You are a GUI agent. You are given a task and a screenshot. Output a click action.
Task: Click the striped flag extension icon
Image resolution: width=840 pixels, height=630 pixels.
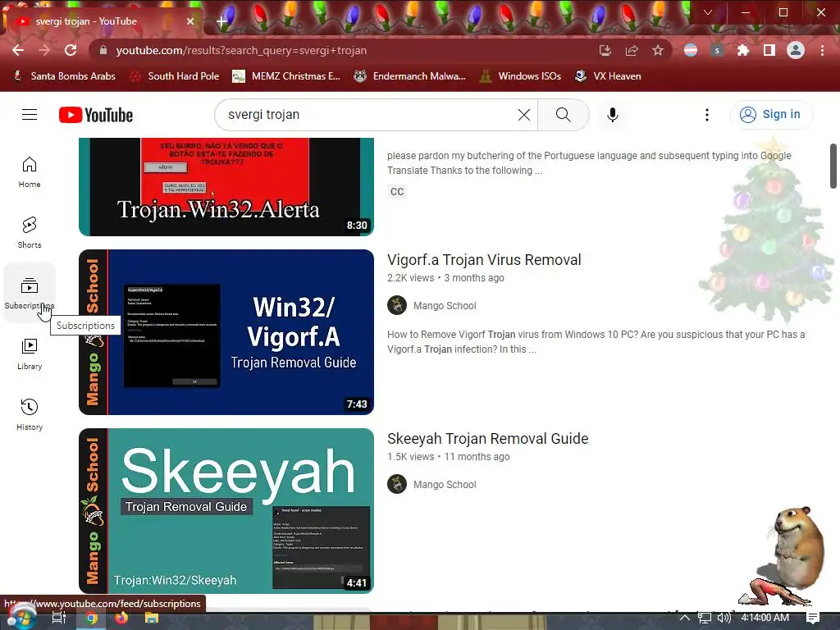691,50
